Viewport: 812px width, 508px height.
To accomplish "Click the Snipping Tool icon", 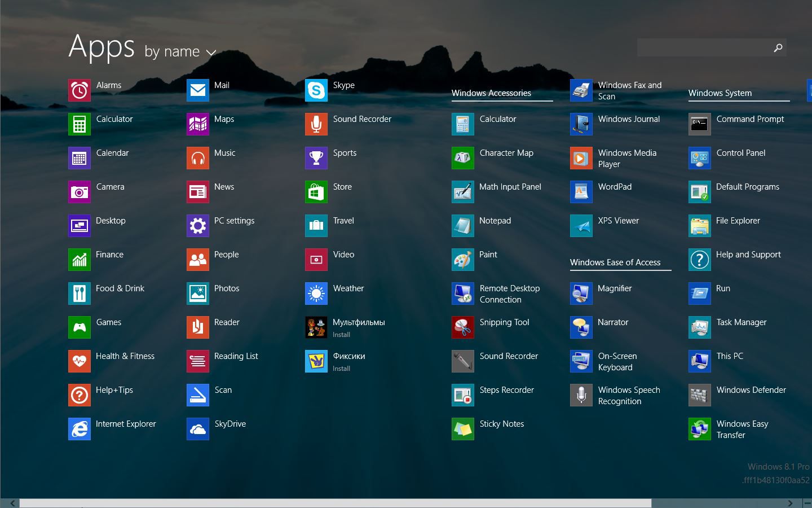I will click(x=463, y=327).
